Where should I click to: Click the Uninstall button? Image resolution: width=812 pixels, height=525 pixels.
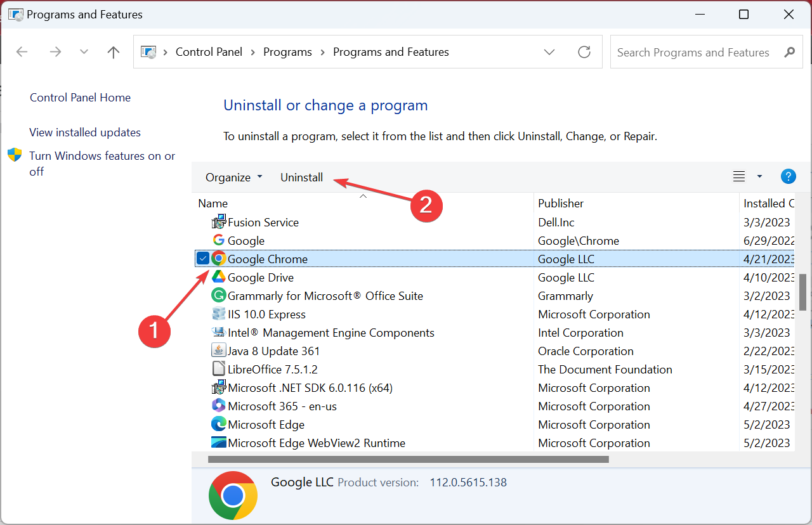point(301,177)
